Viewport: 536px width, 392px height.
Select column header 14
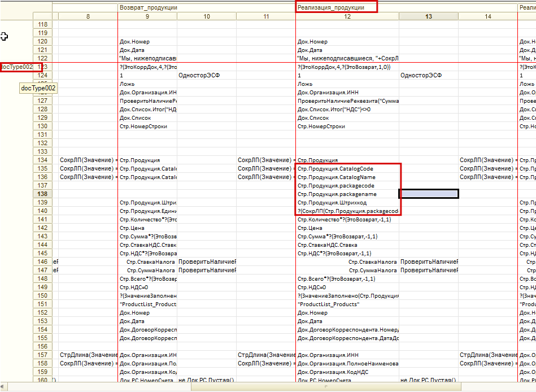pos(488,16)
